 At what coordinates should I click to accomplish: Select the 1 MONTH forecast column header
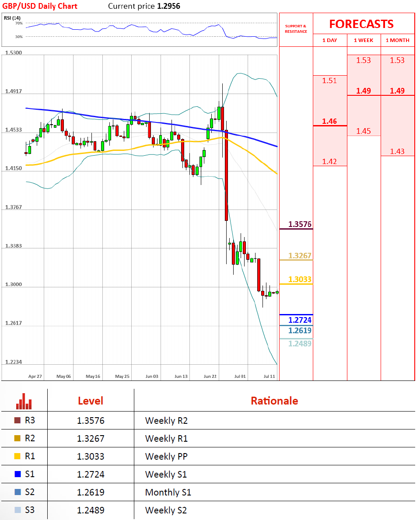[397, 40]
